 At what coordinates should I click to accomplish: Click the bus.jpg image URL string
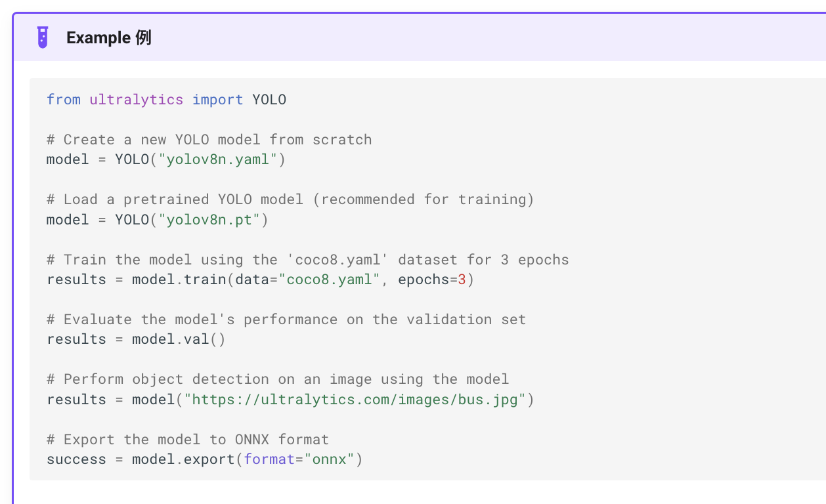coord(354,400)
